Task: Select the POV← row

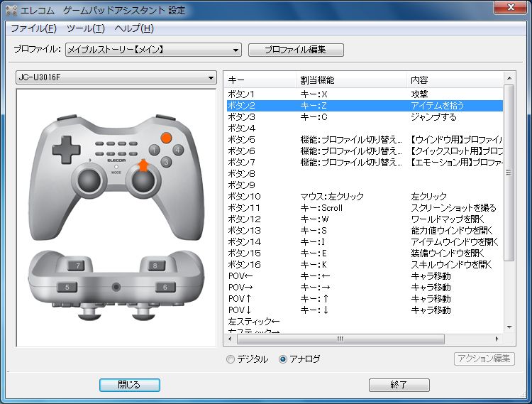Action: click(365, 276)
